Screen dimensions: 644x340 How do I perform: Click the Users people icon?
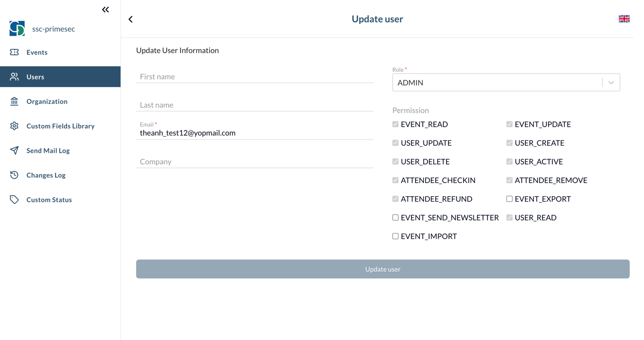click(x=14, y=76)
